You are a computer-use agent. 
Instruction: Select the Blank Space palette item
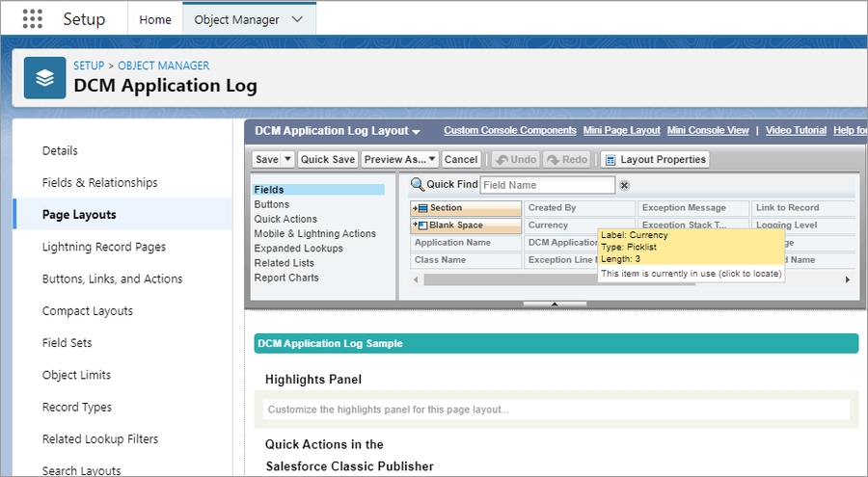click(x=466, y=225)
